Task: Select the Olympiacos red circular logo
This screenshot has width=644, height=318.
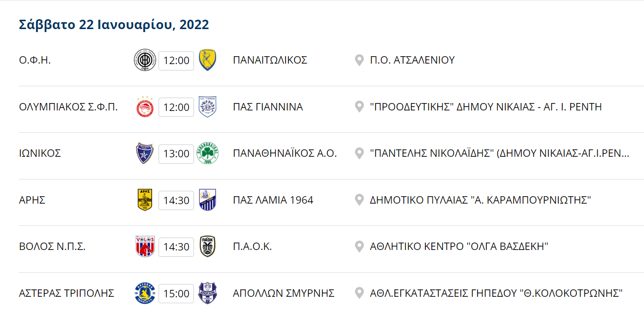Action: click(145, 107)
